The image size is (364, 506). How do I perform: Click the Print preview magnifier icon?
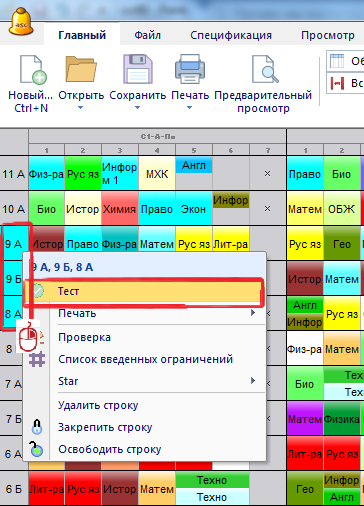[265, 69]
